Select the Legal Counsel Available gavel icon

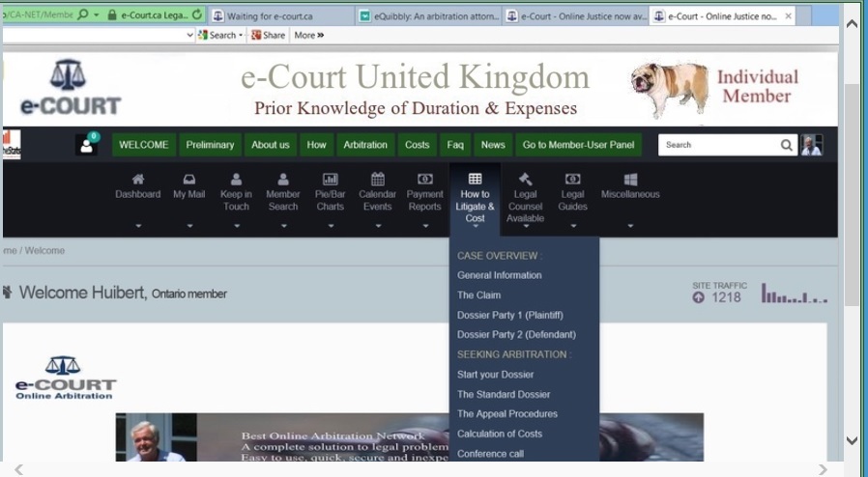tap(525, 180)
